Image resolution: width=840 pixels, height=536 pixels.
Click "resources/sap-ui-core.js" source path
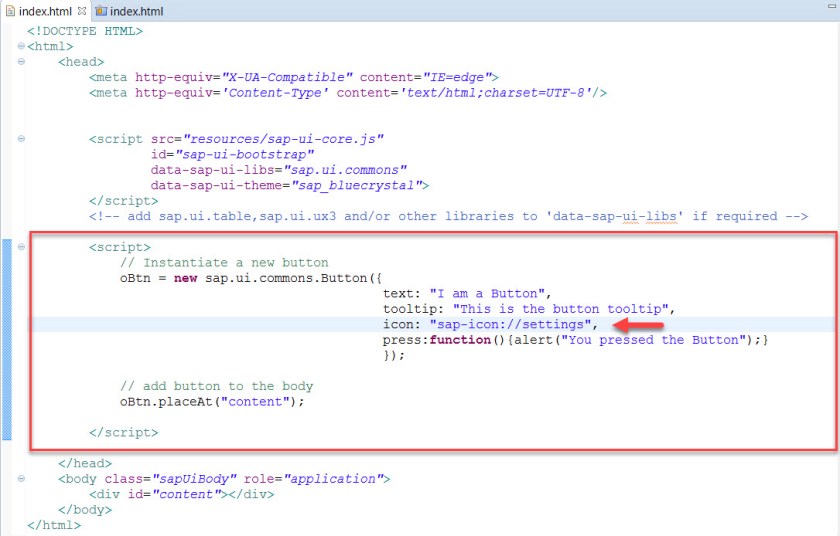click(x=283, y=139)
